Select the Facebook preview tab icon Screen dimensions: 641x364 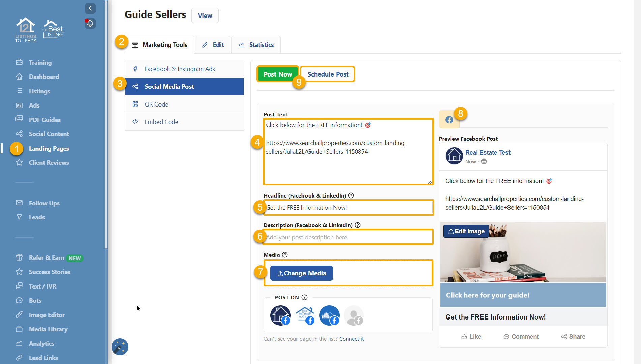pyautogui.click(x=449, y=120)
